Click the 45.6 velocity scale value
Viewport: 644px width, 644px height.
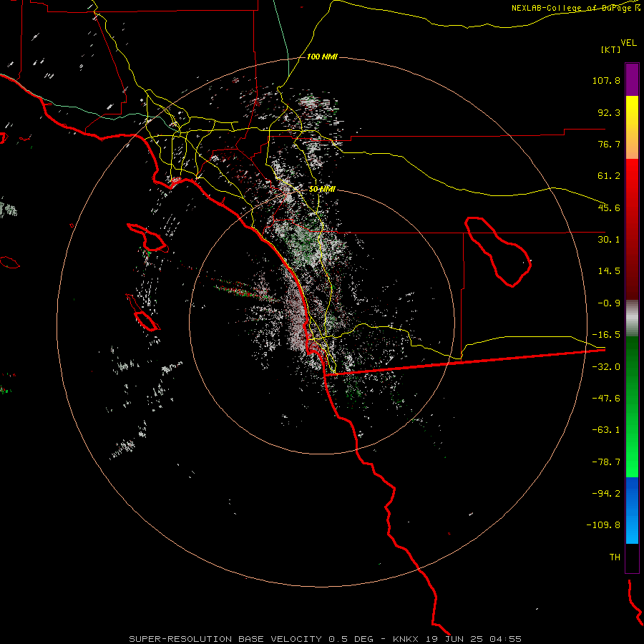609,208
